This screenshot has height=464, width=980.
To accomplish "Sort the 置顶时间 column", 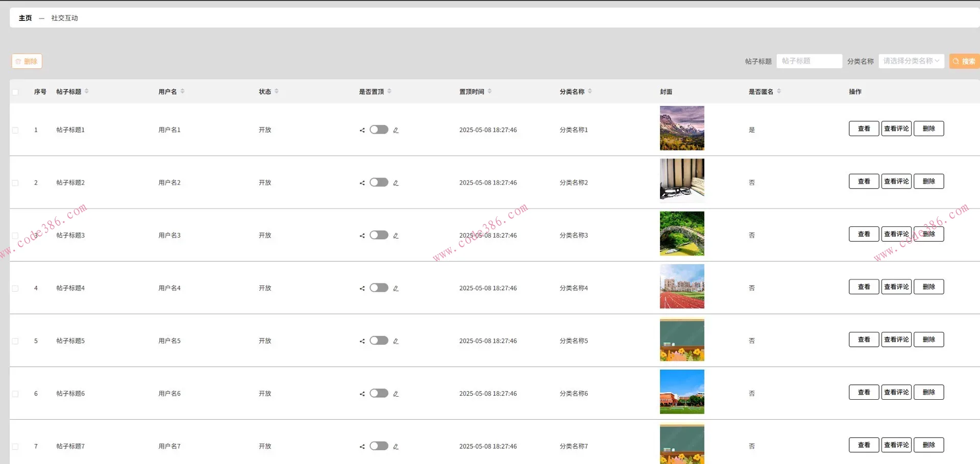I will pos(489,91).
